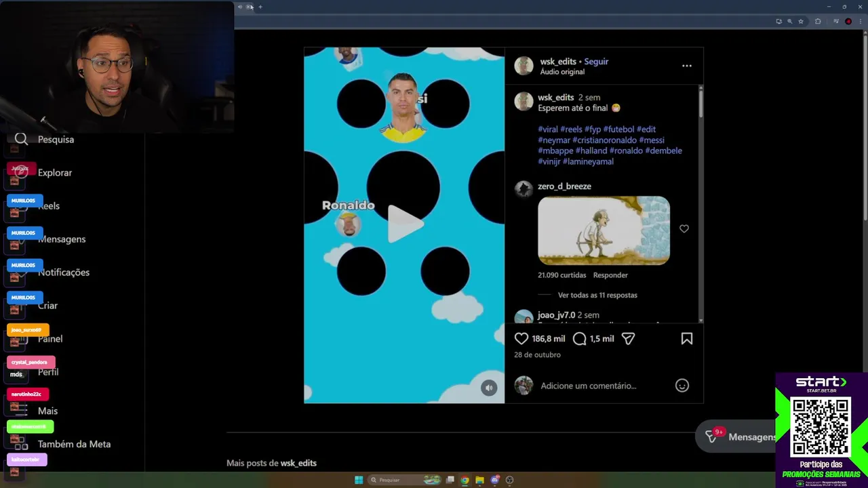Click the #futebol hashtag
This screenshot has width=868, height=488.
pos(618,129)
